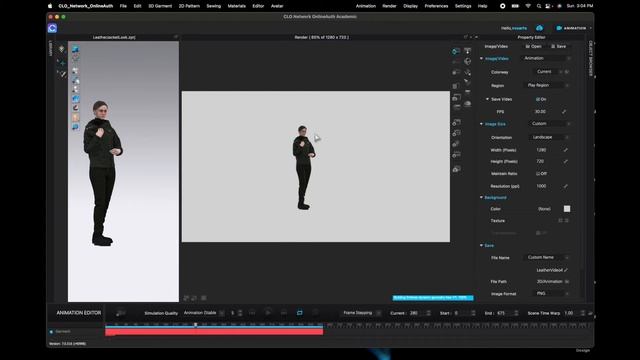
Task: Click the Background Color white swatch
Action: [x=567, y=209]
